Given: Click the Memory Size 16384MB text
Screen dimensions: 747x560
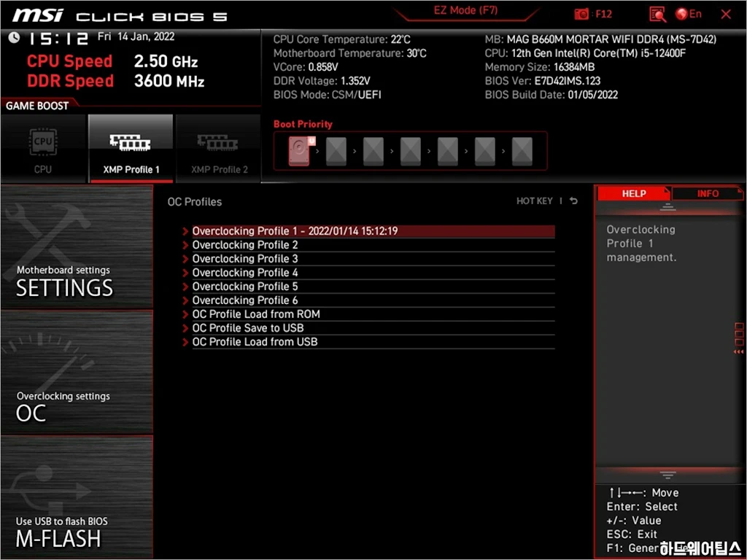Looking at the screenshot, I should pyautogui.click(x=540, y=67).
